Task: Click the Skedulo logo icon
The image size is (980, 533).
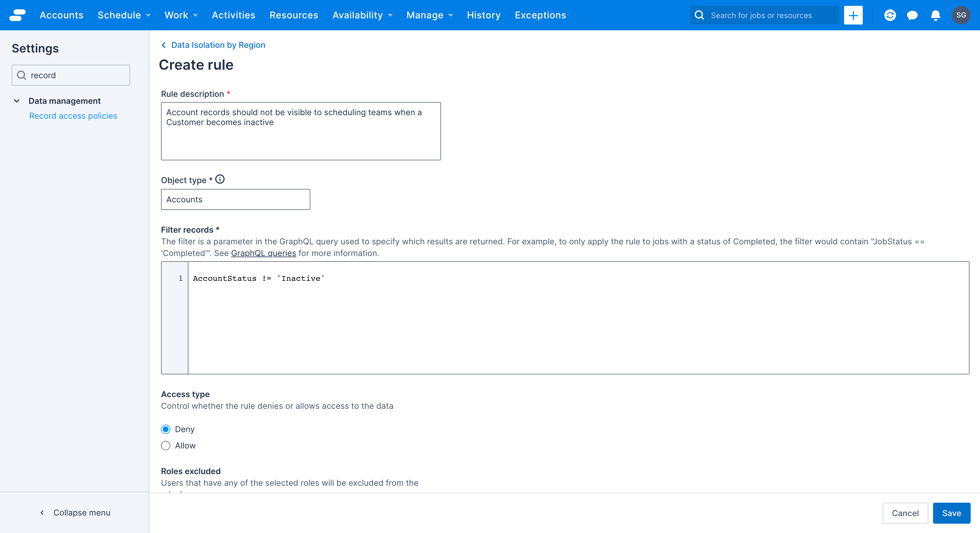Action: click(17, 15)
